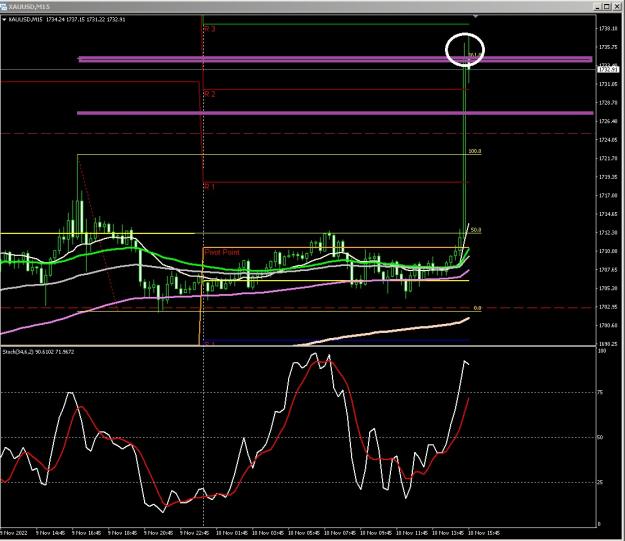Click the 10 Nov 11:45 time label
The width and height of the screenshot is (625, 541).
[412, 533]
